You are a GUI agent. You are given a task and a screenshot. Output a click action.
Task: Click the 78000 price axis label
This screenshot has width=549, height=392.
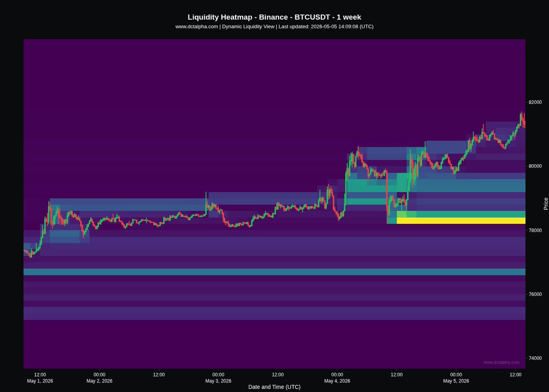click(535, 230)
